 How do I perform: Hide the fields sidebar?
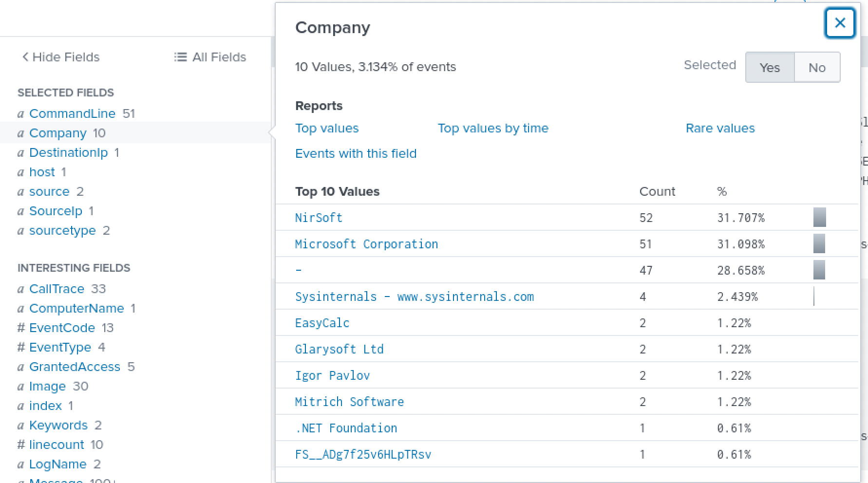pos(60,57)
